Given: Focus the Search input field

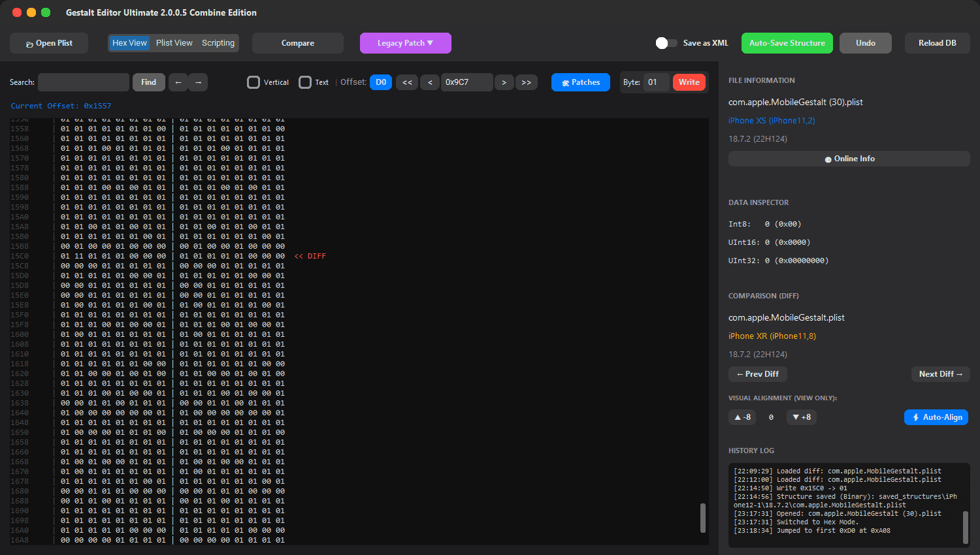Looking at the screenshot, I should click(84, 82).
